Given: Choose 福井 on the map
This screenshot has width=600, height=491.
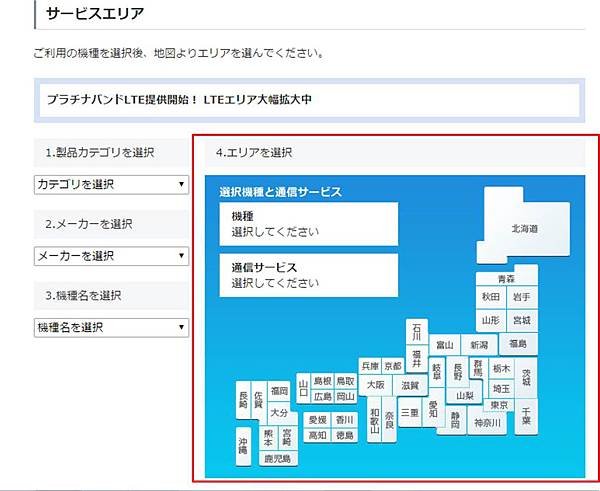Looking at the screenshot, I should (417, 359).
